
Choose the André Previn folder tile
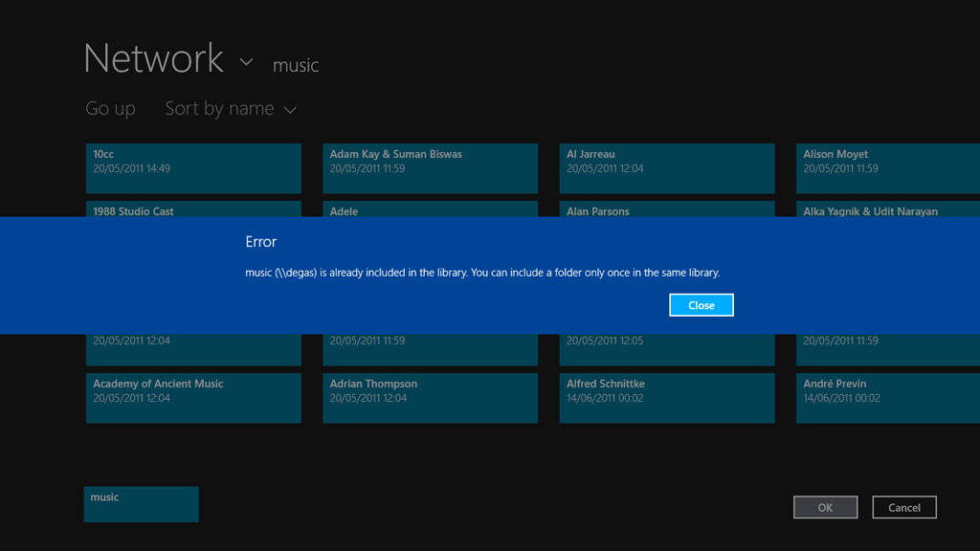887,397
